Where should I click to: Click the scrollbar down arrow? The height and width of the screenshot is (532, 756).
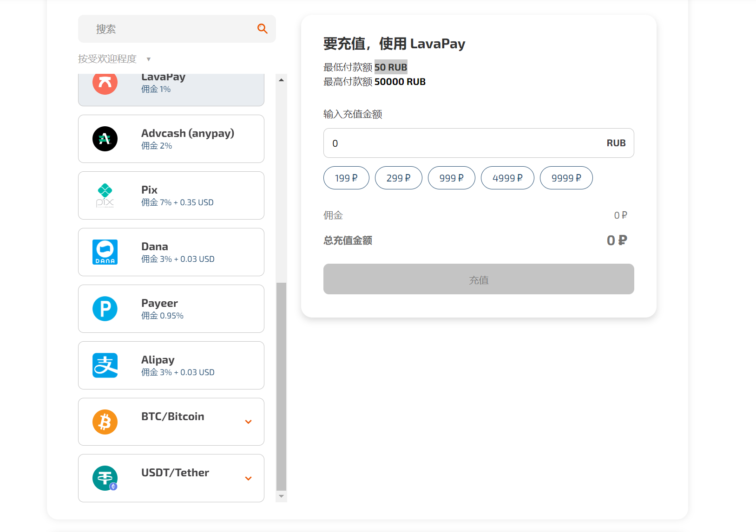click(x=281, y=496)
